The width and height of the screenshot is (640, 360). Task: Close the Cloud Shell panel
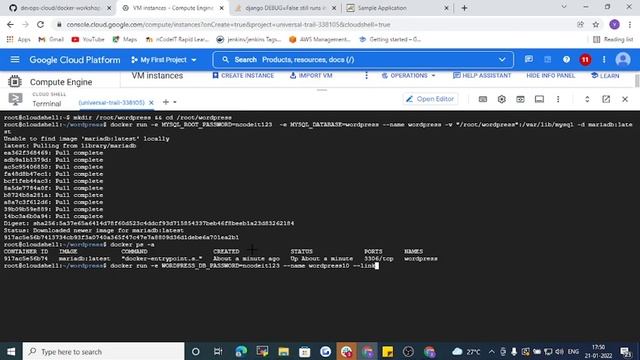(624, 99)
